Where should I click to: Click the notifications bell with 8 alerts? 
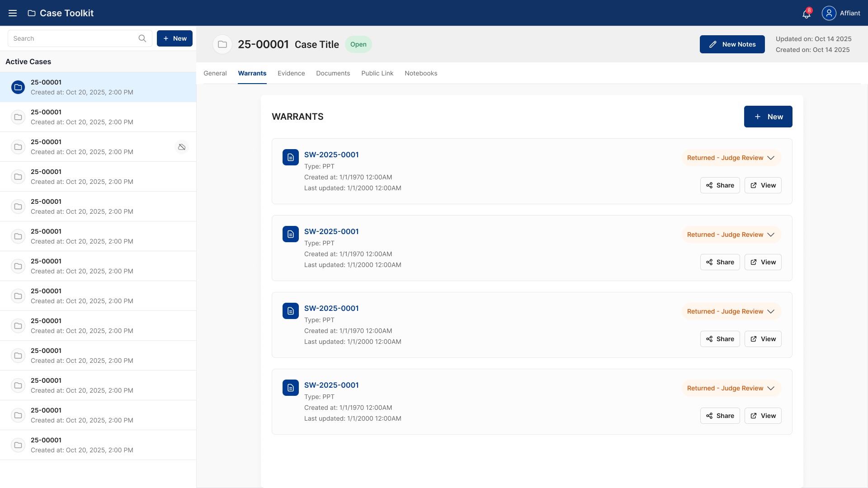tap(807, 14)
